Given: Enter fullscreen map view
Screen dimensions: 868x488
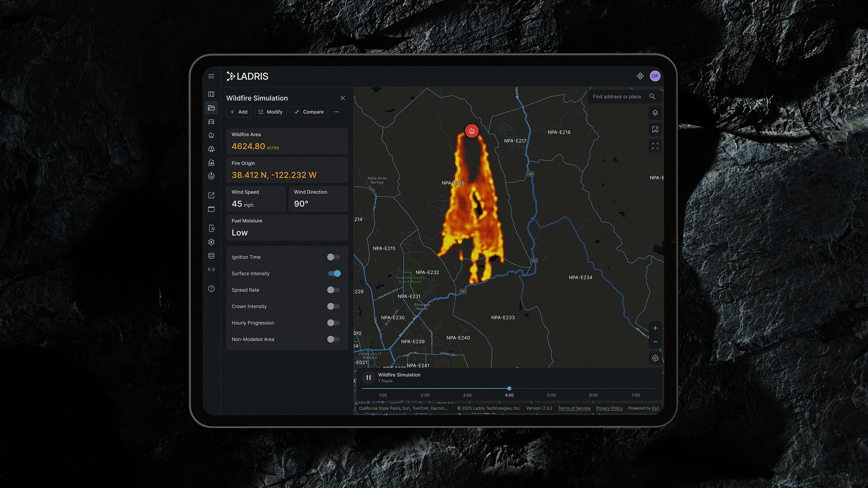Looking at the screenshot, I should [x=655, y=146].
